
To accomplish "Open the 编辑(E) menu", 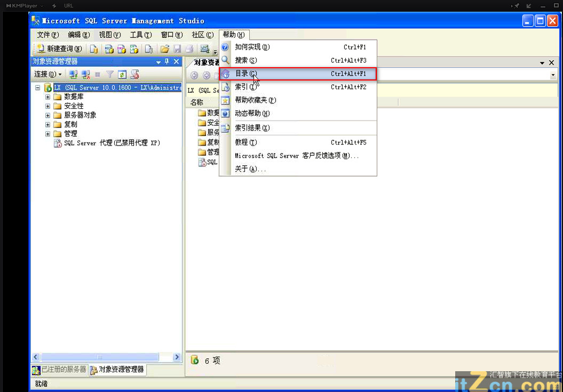I will (78, 35).
